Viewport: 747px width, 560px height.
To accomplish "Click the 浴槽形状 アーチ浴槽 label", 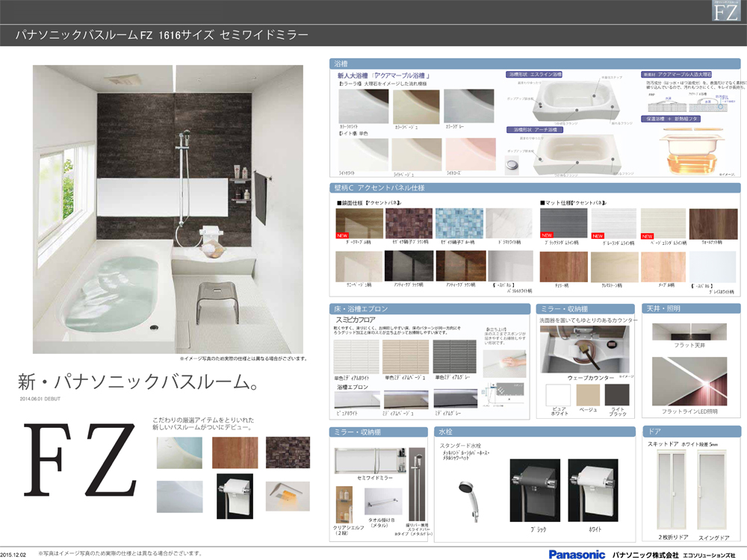I will pos(535,129).
